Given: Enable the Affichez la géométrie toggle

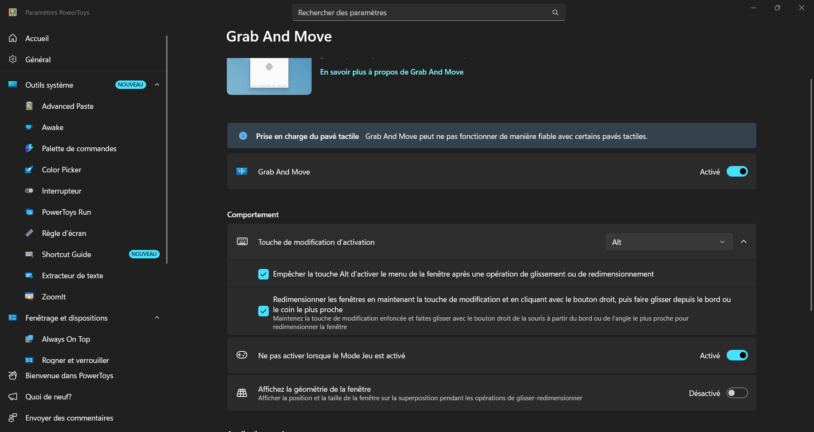Looking at the screenshot, I should click(x=737, y=393).
